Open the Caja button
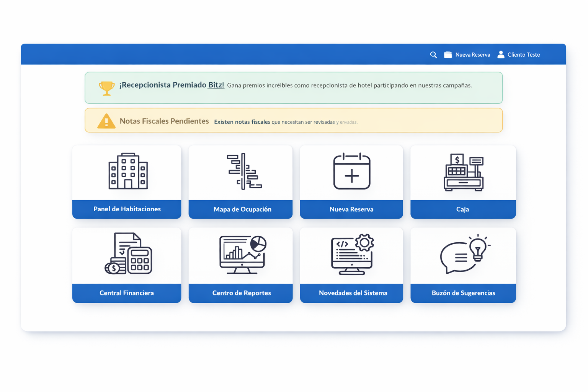Screen dimensions: 588x392 (x=463, y=209)
